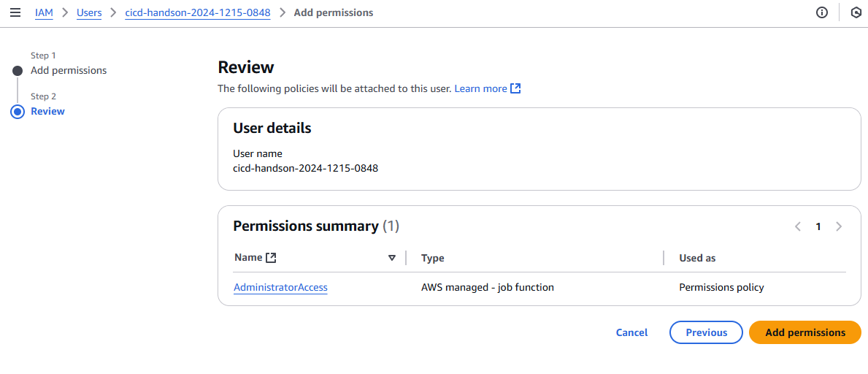Viewport: 868px width, 374px height.
Task: Open the AdministratorAccess policy link
Action: pyautogui.click(x=280, y=288)
